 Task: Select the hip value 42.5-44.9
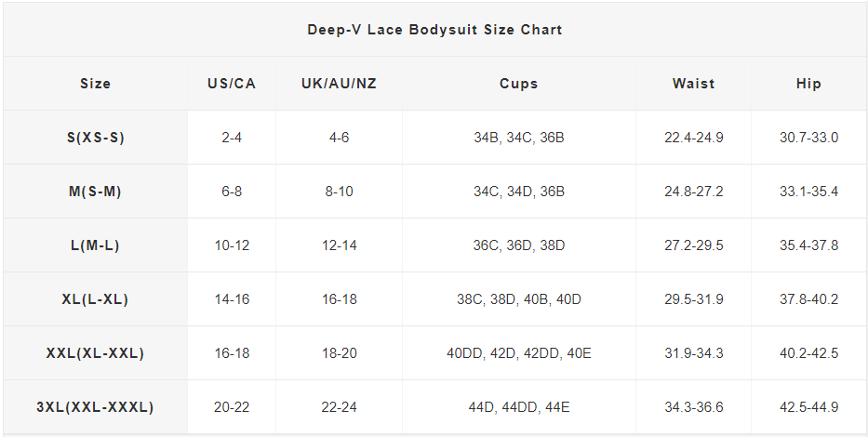[808, 407]
